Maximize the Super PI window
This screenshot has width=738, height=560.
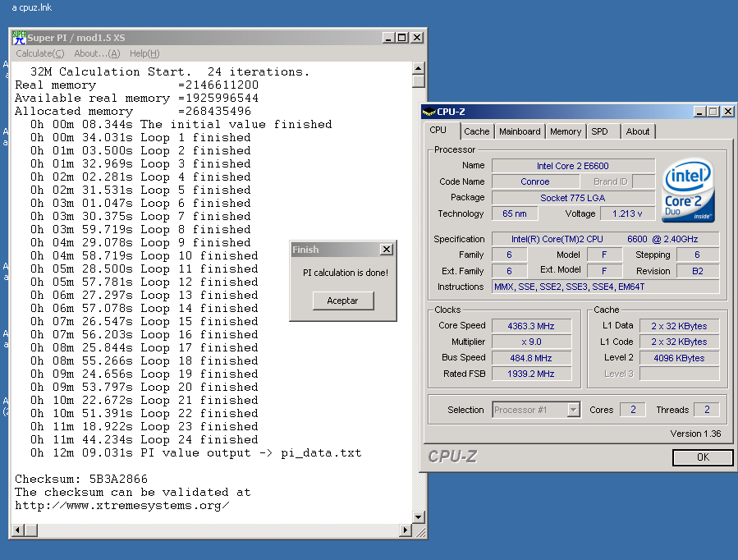coord(402,38)
